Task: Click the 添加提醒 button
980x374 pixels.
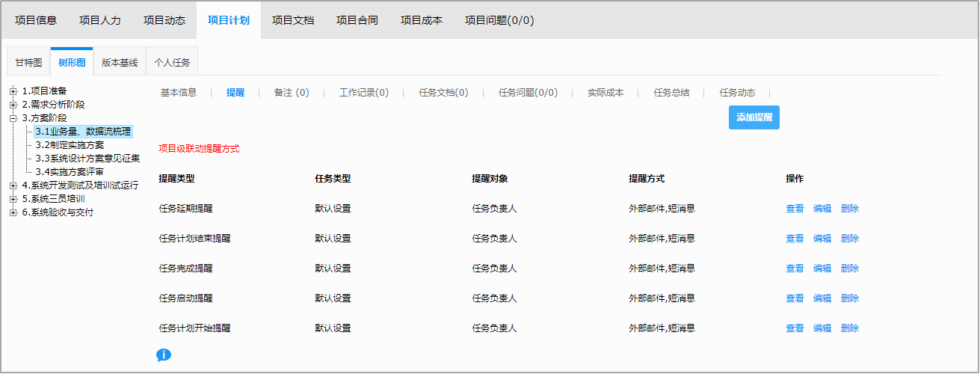Action: click(754, 117)
